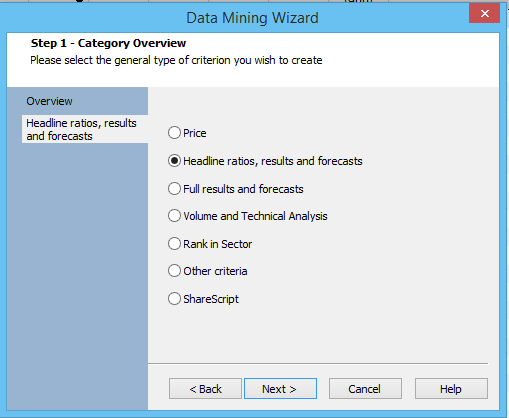Click the 'Other criteria' label text

215,271
